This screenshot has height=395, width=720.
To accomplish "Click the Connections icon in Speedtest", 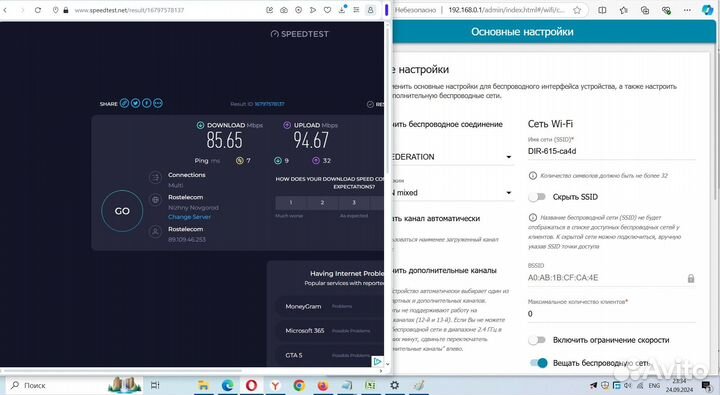I will [156, 177].
